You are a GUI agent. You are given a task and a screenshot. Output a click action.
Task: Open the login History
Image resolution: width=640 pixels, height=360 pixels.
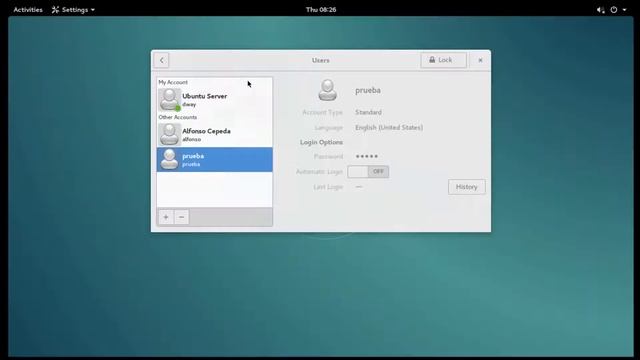click(467, 187)
